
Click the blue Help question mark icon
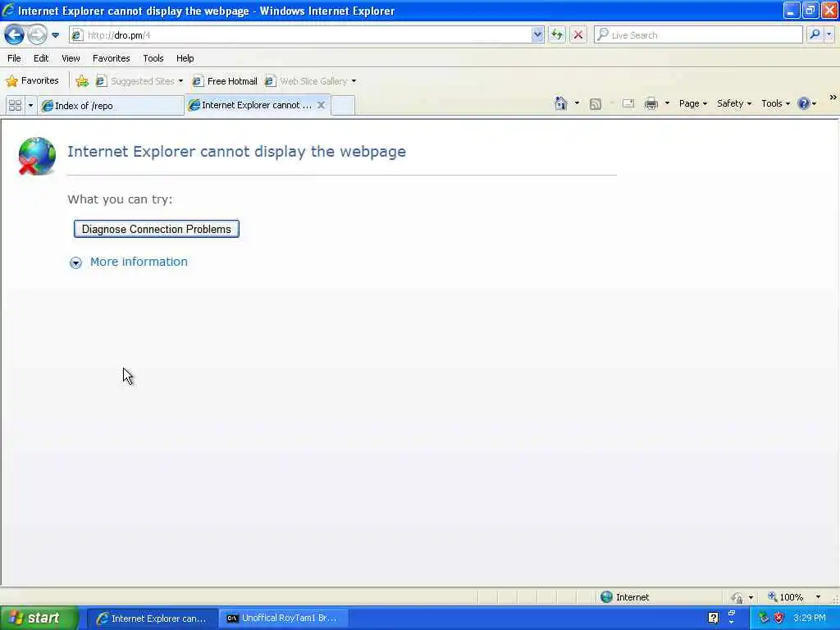[x=804, y=103]
